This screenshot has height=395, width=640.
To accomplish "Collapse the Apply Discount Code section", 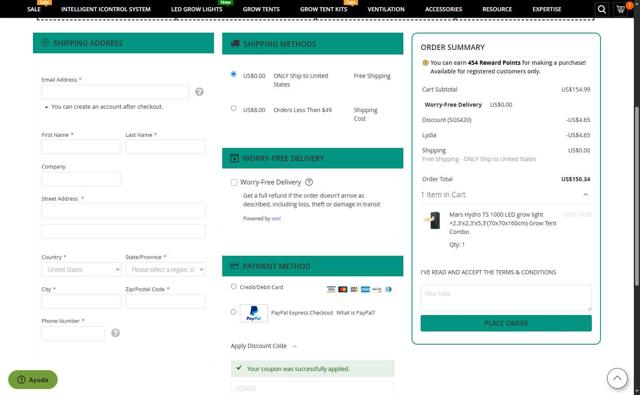I will [x=294, y=346].
